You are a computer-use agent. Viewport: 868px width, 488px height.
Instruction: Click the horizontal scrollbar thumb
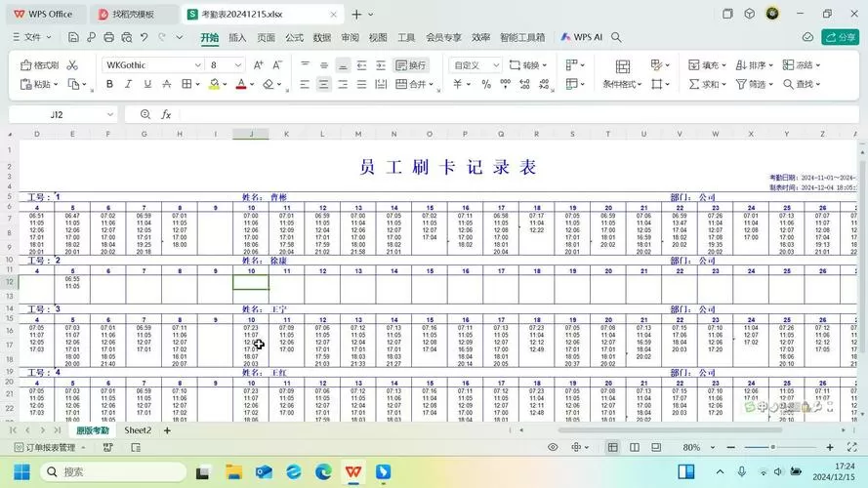pyautogui.click(x=670, y=429)
